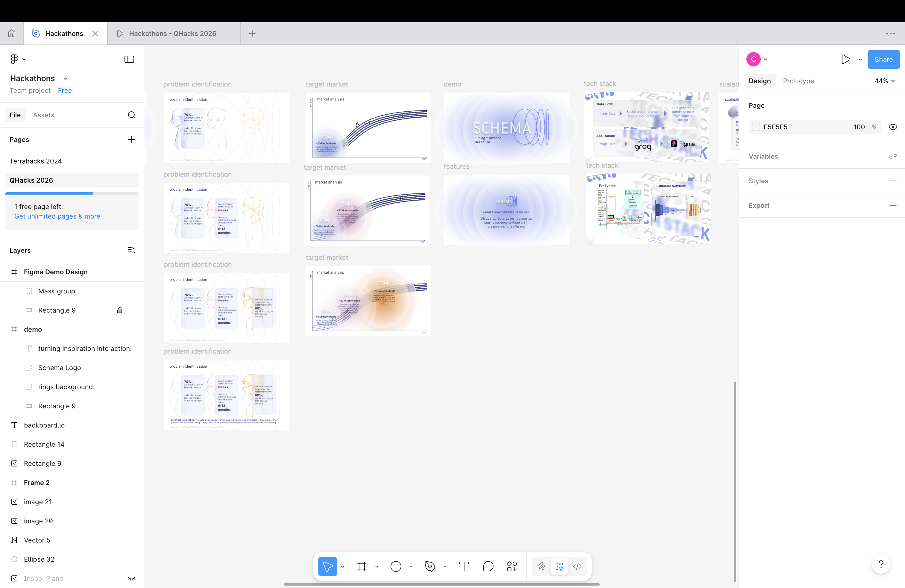Click the F5F5F5 page color swatch
This screenshot has height=588, width=905.
point(756,127)
